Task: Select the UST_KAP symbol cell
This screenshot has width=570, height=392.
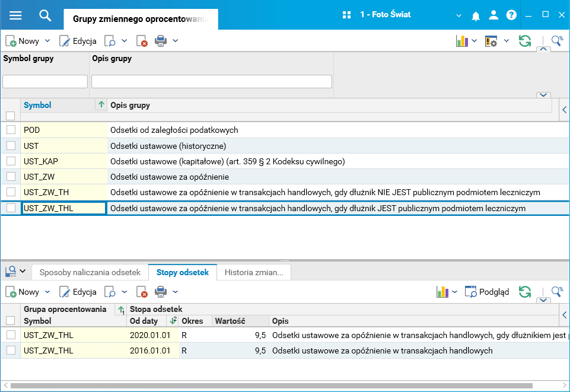Action: pos(64,161)
